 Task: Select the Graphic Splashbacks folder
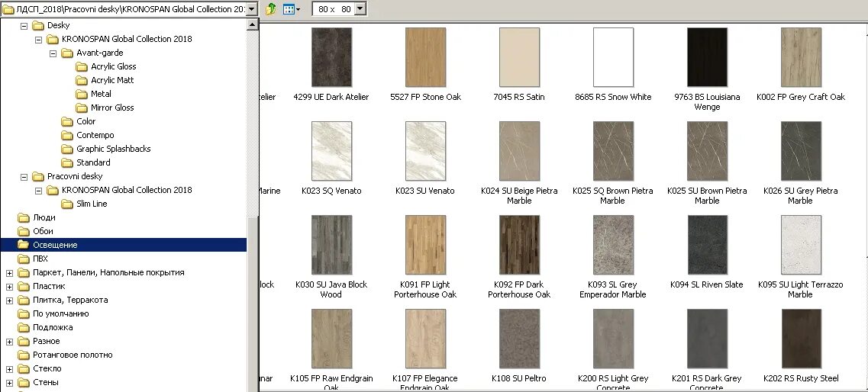(114, 149)
